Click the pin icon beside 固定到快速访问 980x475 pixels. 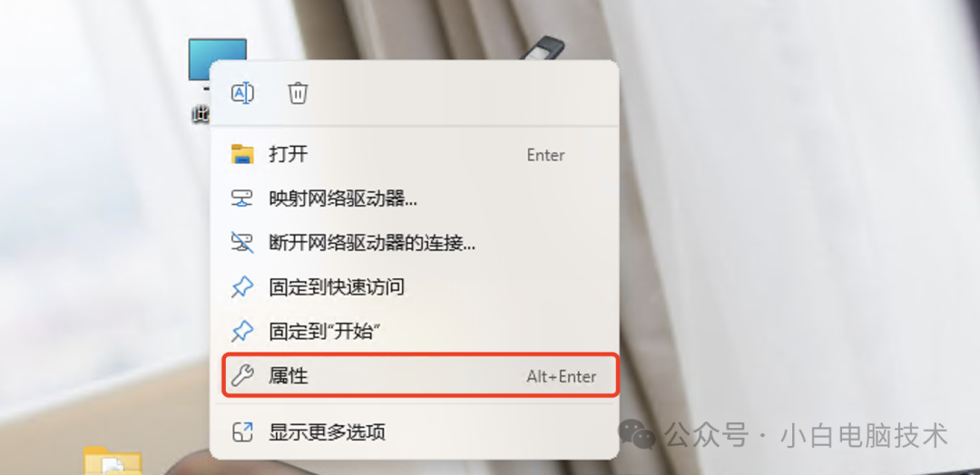(x=242, y=287)
